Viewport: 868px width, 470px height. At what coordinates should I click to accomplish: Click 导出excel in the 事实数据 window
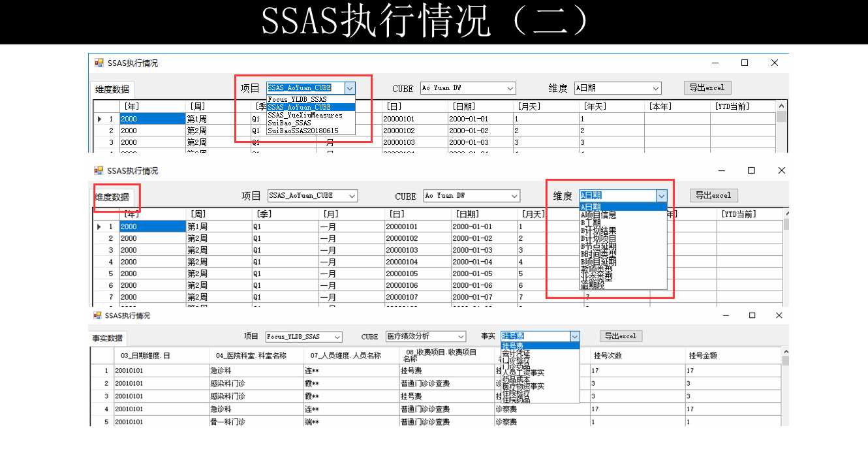621,336
